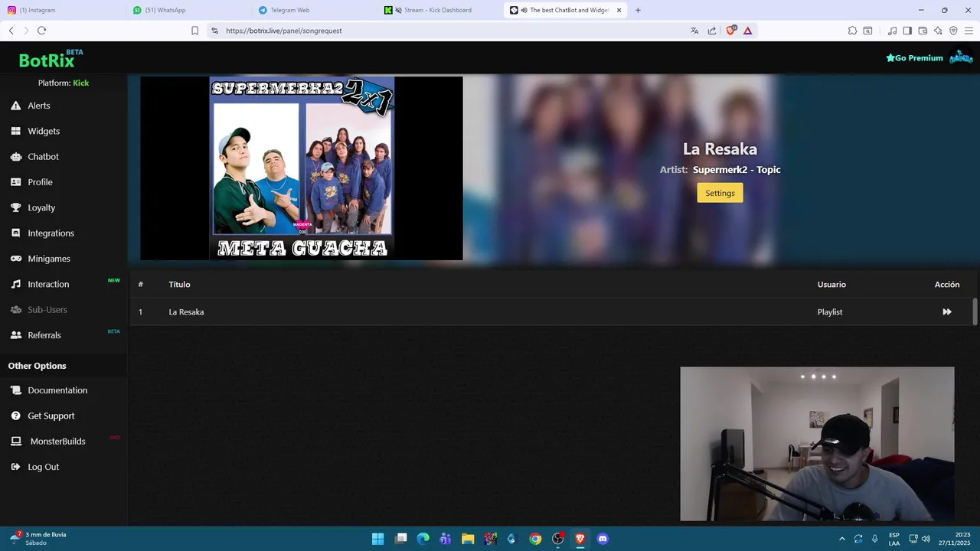The height and width of the screenshot is (551, 980).
Task: Close the BotRix browser tab
Action: click(619, 10)
